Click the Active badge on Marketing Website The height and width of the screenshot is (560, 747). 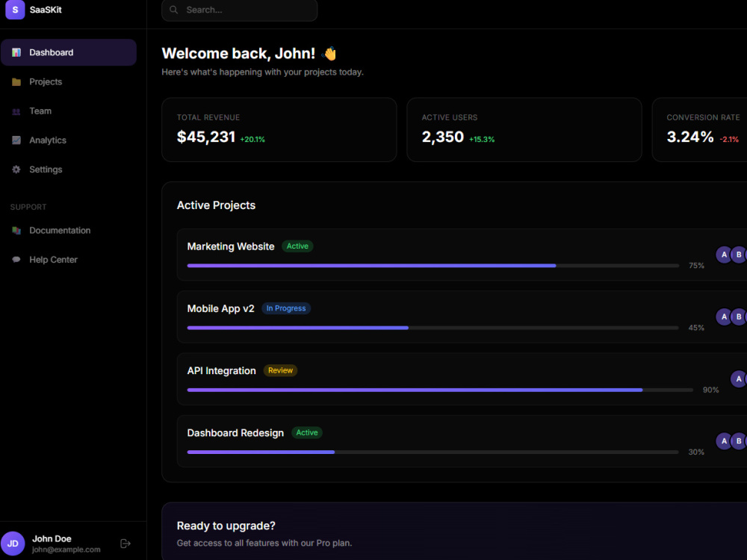click(x=297, y=246)
